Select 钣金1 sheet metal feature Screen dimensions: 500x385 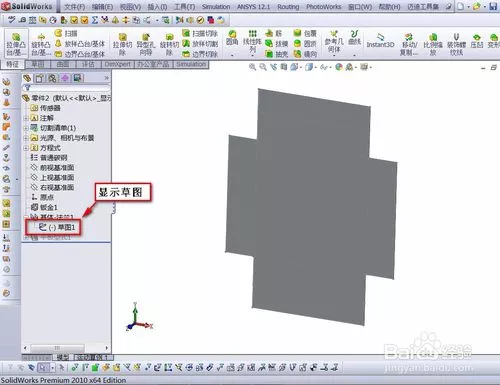click(44, 207)
